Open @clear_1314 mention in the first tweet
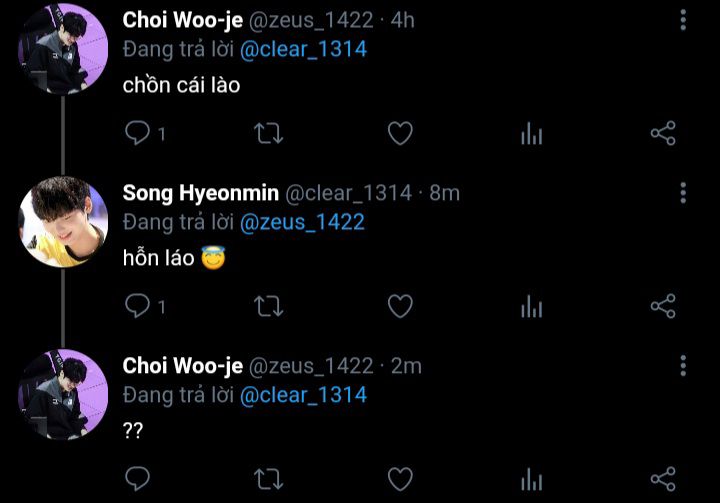 [x=304, y=50]
